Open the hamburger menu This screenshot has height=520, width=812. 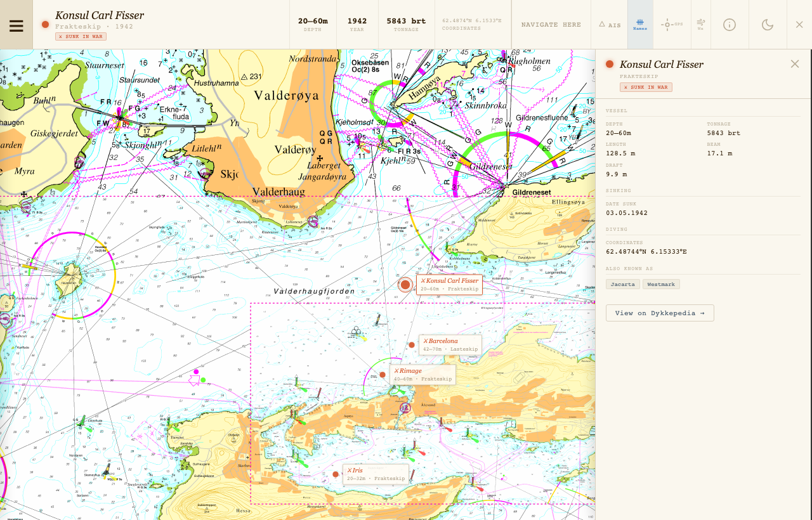coord(16,25)
